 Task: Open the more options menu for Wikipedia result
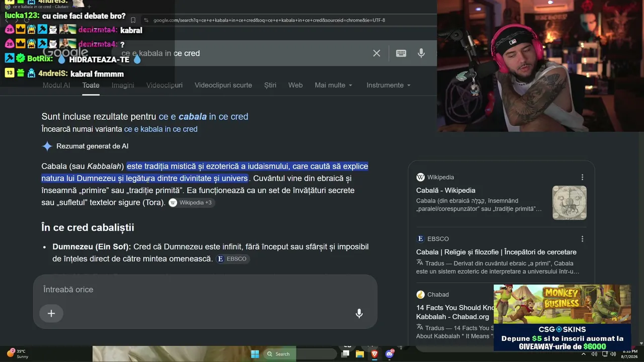[582, 177]
